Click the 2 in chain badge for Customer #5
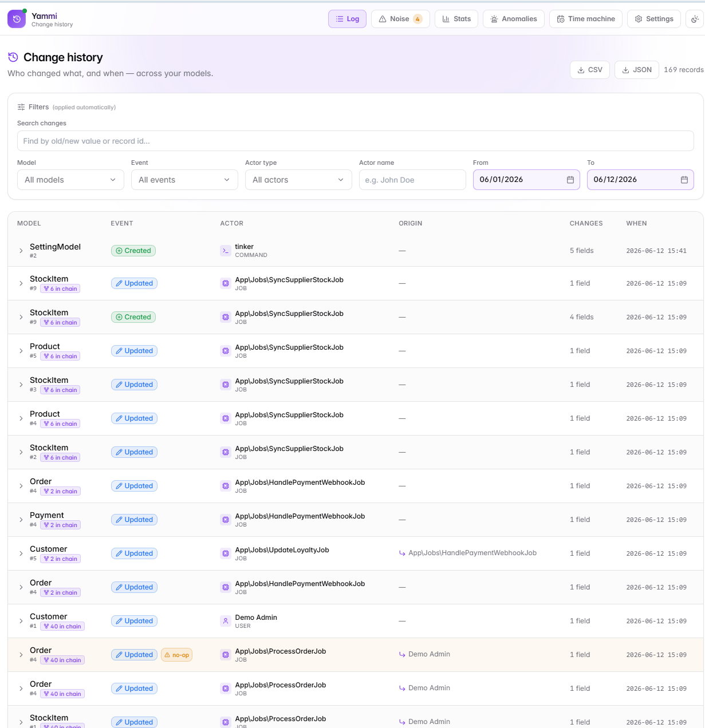 point(60,559)
